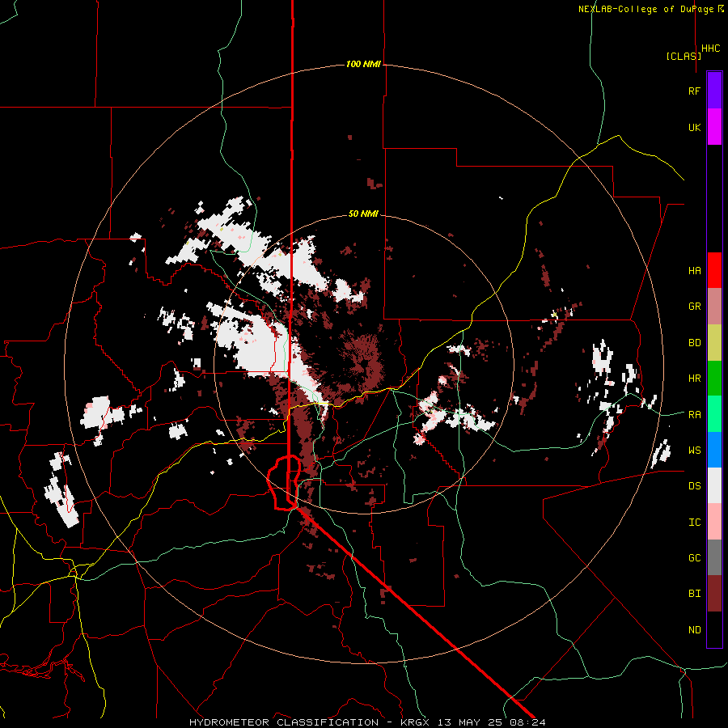Click the 'BD' legend label
Viewport: 728px width, 728px height.
[694, 343]
